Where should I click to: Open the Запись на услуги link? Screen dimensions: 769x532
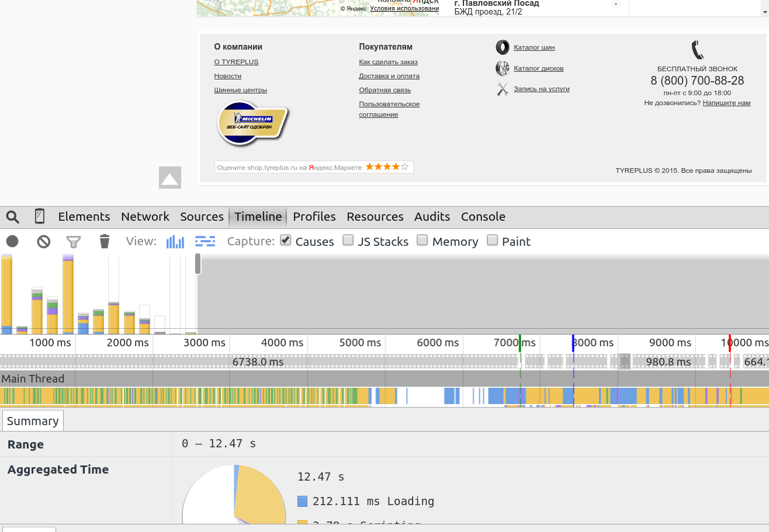pyautogui.click(x=542, y=89)
